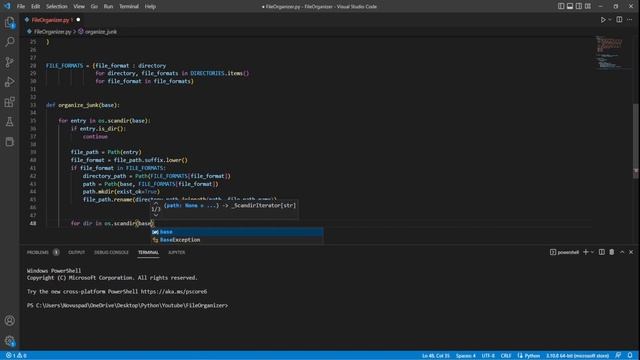Select 'base' autocomplete suggestion
This screenshot has width=640, height=360.
coord(237,232)
